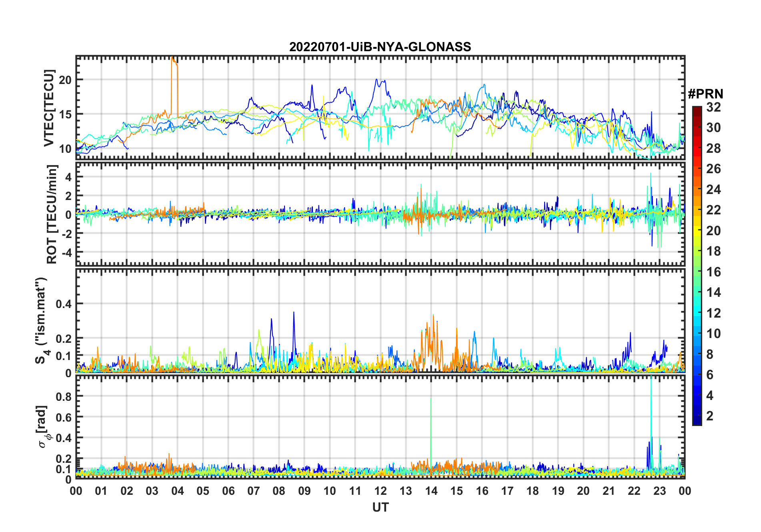761x532 pixels.
Task: Click the 20 tick on the VTEC axis
Action: coord(65,80)
